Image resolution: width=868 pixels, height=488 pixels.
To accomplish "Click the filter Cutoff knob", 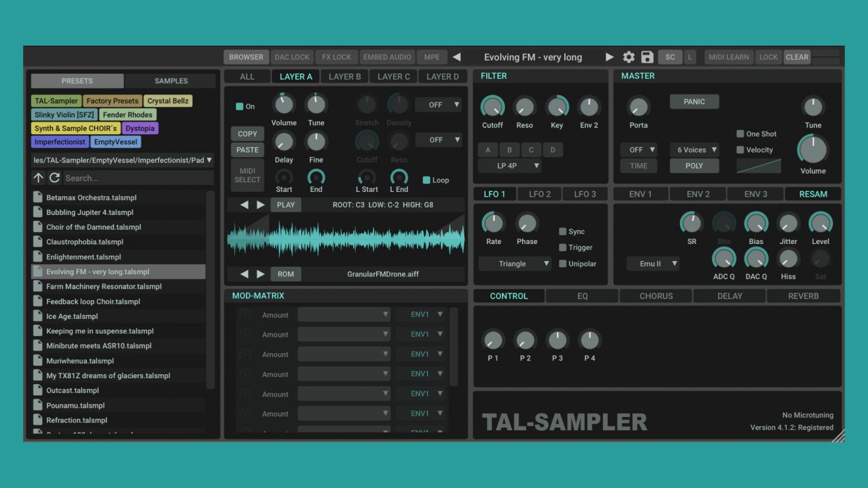I will tap(492, 107).
